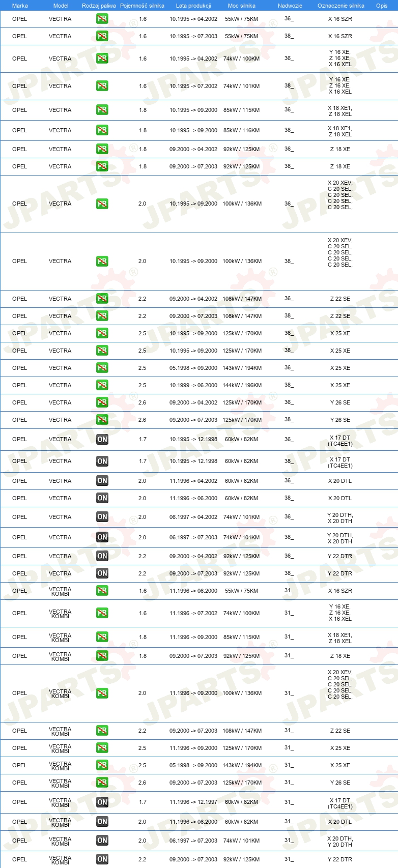This screenshot has height=868, width=398.
Task: Select production years 10.1995 -> 07.2002
Action: pos(193,86)
